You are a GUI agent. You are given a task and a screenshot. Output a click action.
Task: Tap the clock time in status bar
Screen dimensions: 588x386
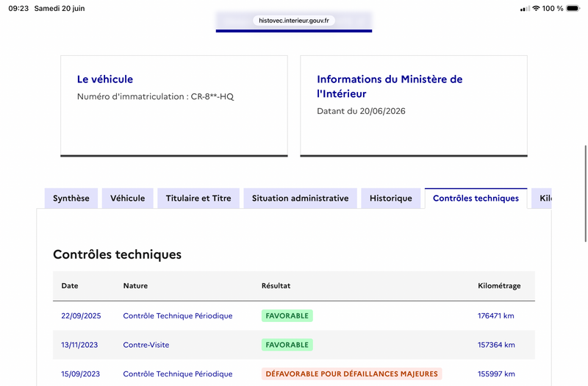point(18,8)
